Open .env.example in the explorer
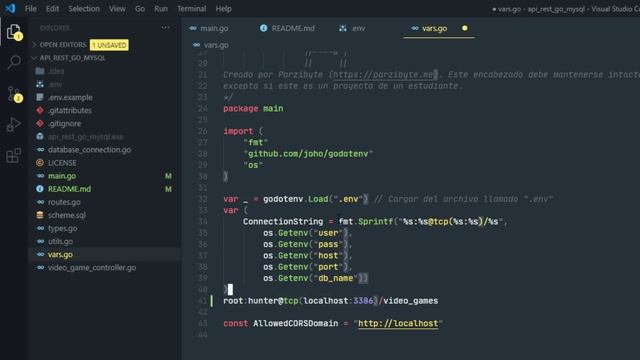Viewport: 640px width, 360px height. coord(70,97)
